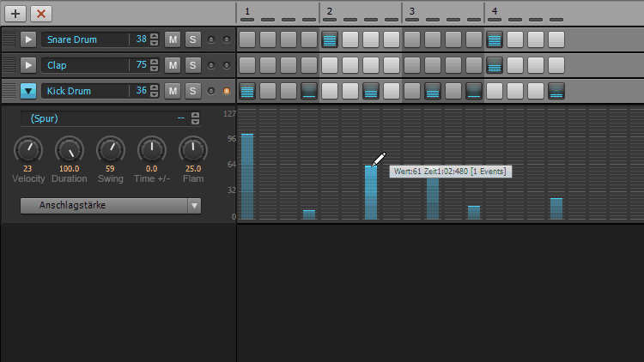Disable Kick Drum first step of beat 1
The image size is (644, 362).
pyautogui.click(x=247, y=91)
